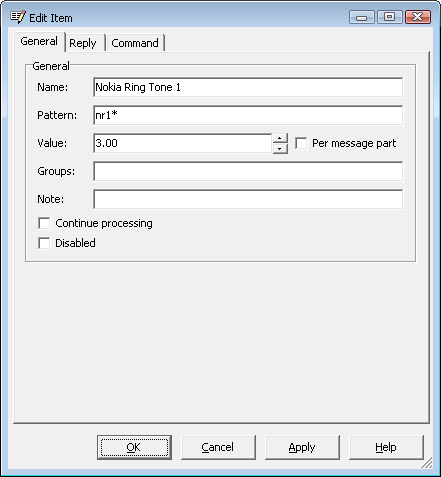The width and height of the screenshot is (441, 477).
Task: Open Help for this dialog
Action: click(x=386, y=447)
